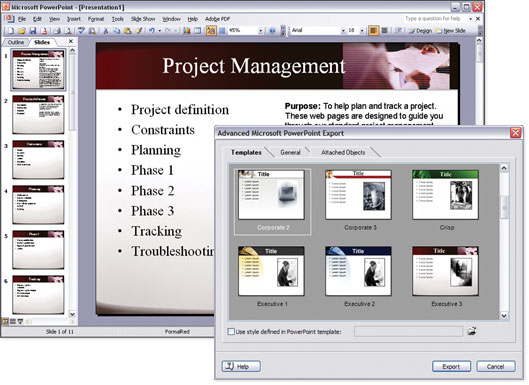
Task: Click the Undo arrow icon
Action: (x=152, y=31)
